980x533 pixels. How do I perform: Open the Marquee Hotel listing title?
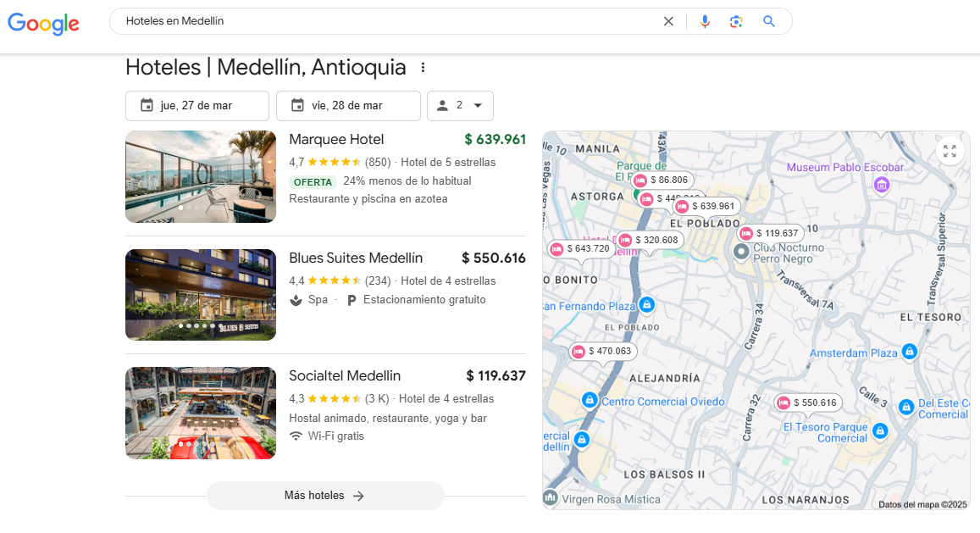point(336,140)
